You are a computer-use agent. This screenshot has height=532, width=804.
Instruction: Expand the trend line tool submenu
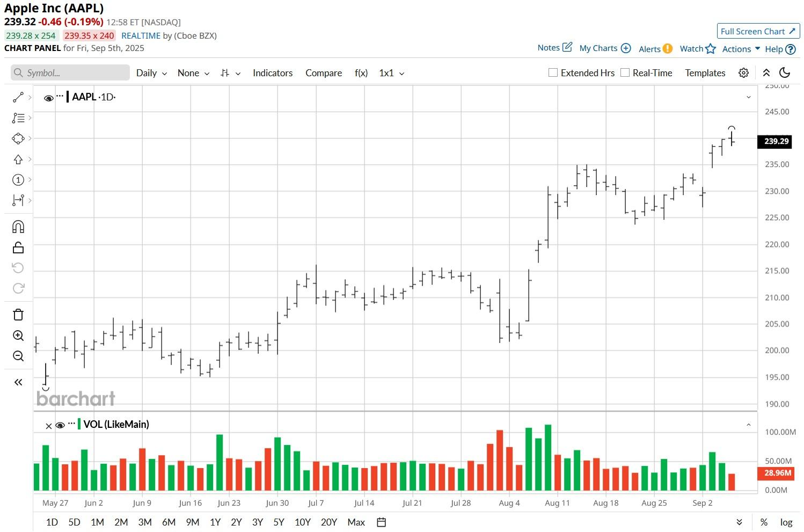[x=30, y=97]
